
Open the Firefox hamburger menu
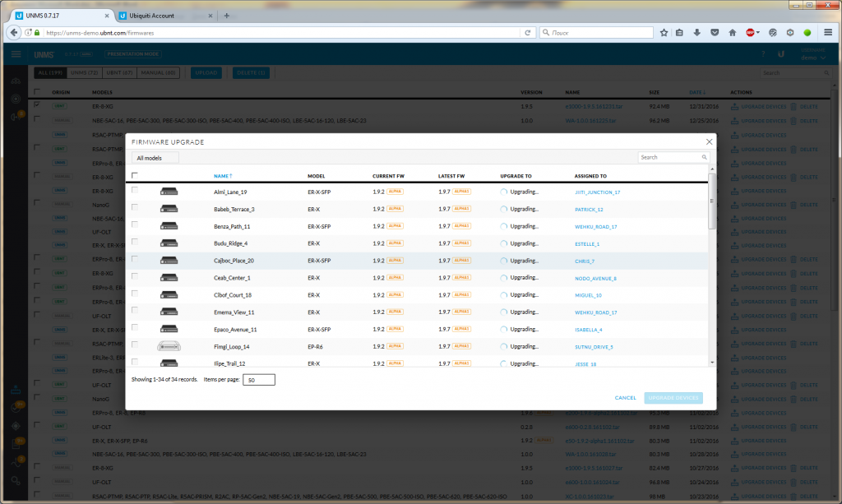(828, 33)
